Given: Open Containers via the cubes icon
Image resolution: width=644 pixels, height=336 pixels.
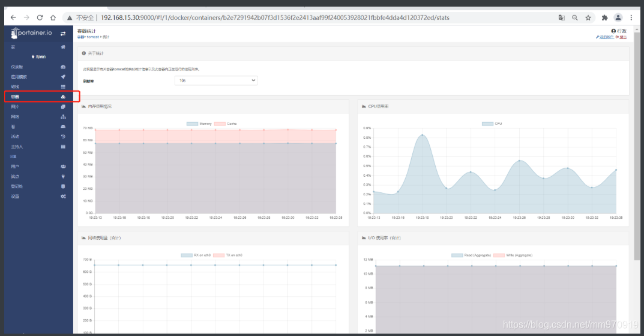Looking at the screenshot, I should [x=63, y=97].
